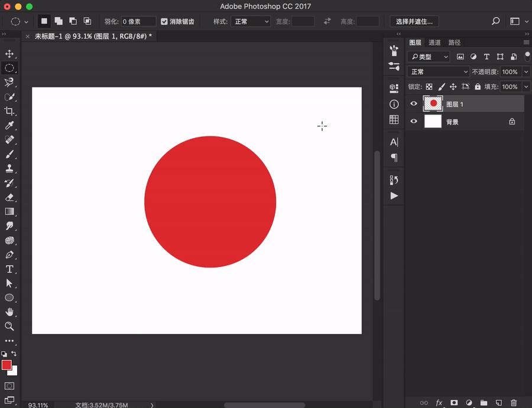Click the 选择并遮住 button
The image size is (532, 408).
pos(414,21)
